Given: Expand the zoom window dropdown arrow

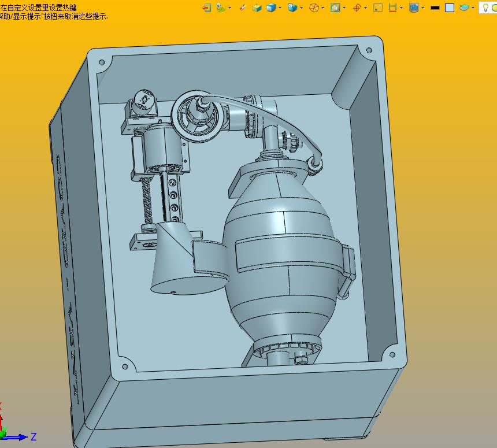Looking at the screenshot, I should pos(344,8).
